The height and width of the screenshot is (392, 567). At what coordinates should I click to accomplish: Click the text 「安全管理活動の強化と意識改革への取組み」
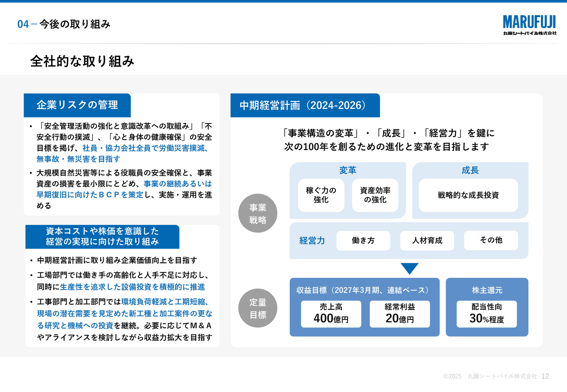[118, 126]
